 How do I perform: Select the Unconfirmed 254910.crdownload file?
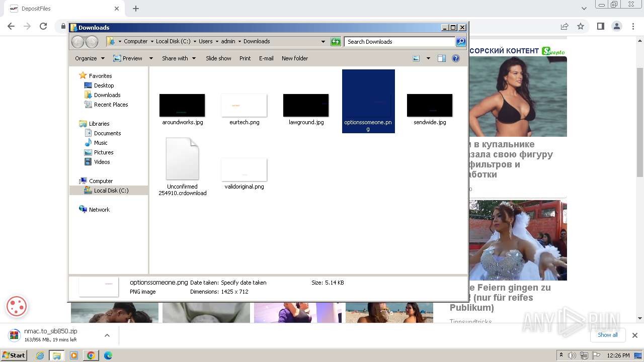(x=183, y=167)
